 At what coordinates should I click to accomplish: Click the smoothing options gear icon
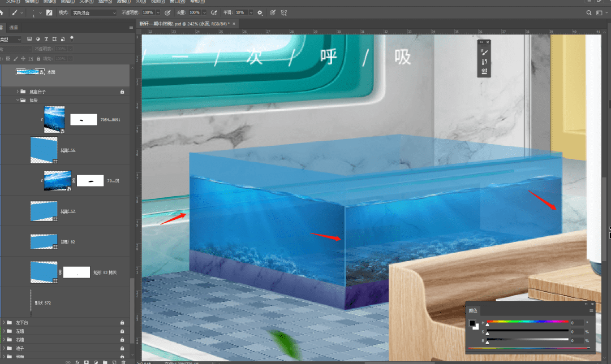click(x=260, y=12)
